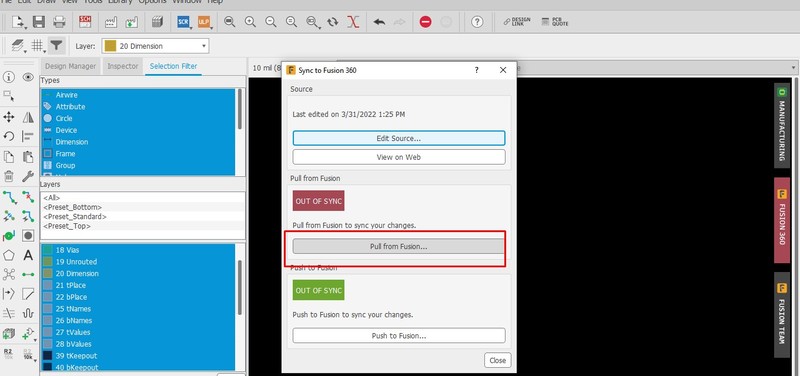Select the Info tool icon

(9, 77)
